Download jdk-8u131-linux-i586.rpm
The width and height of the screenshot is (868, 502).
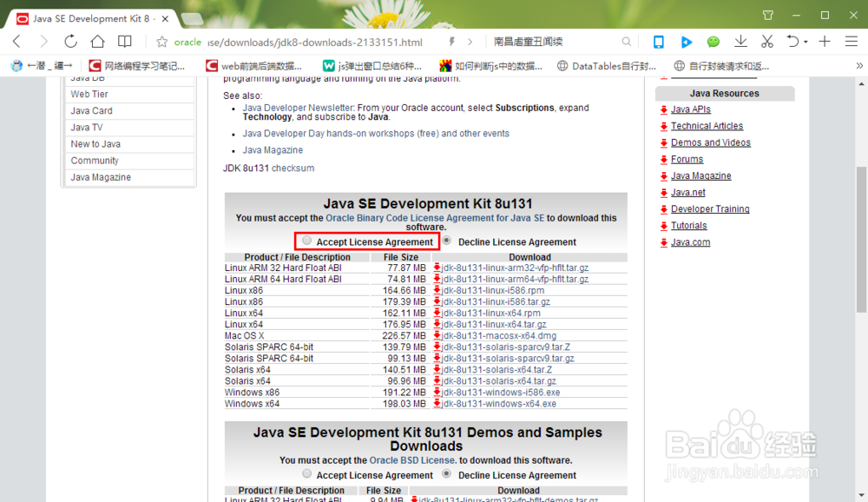coord(493,290)
